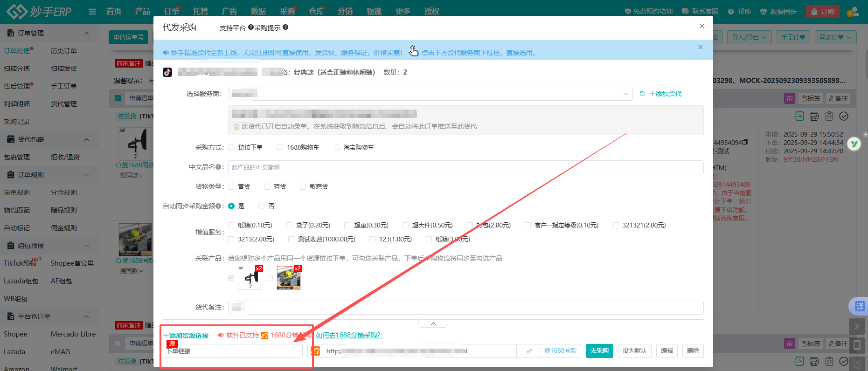The width and height of the screenshot is (868, 371).
Task: Dismiss the blue announcement banner
Action: click(x=700, y=47)
